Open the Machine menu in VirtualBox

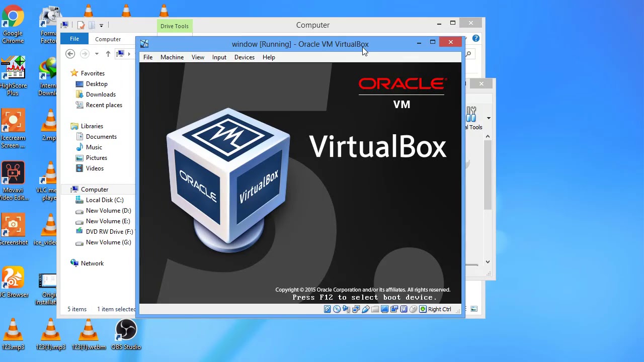click(172, 57)
